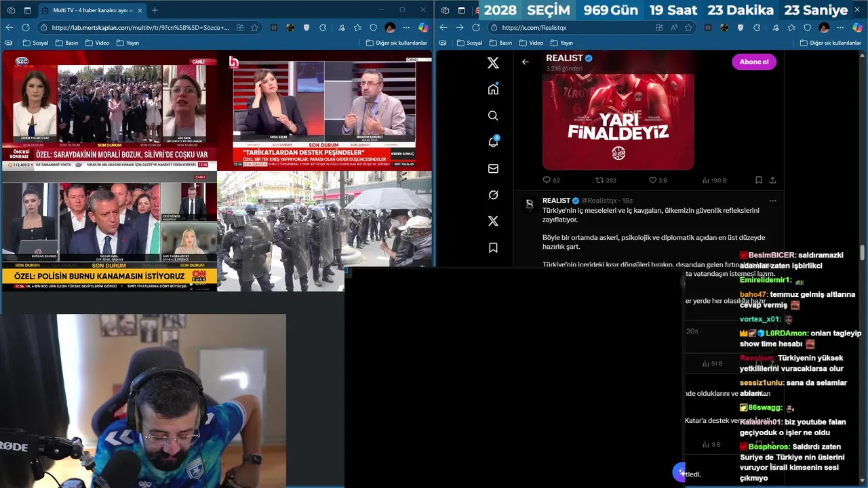This screenshot has width=868, height=488.
Task: Open Video bookmarks folder in Multi TV window
Action: pos(97,43)
